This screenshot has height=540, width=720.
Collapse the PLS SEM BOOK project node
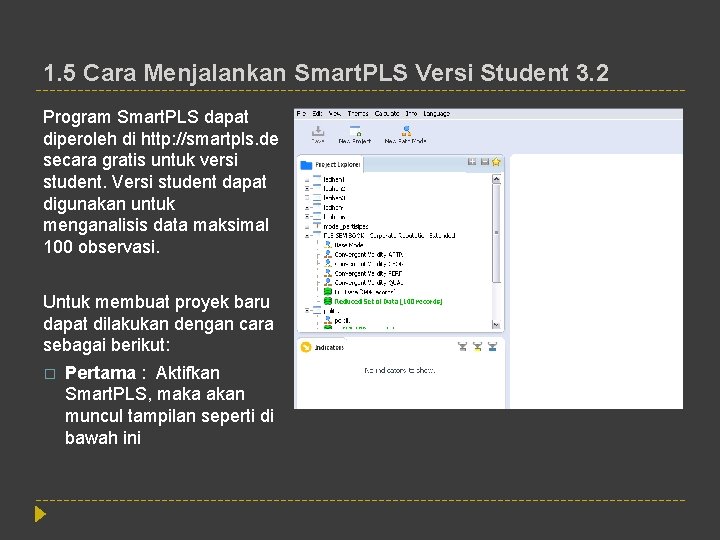(x=307, y=236)
